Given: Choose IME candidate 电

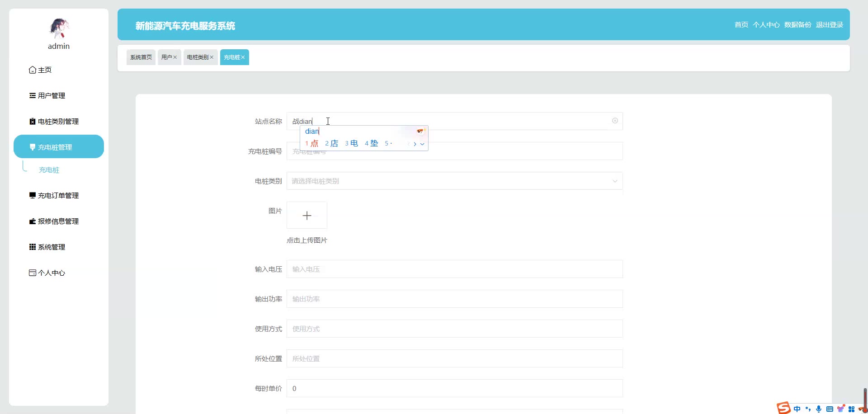Looking at the screenshot, I should click(352, 143).
